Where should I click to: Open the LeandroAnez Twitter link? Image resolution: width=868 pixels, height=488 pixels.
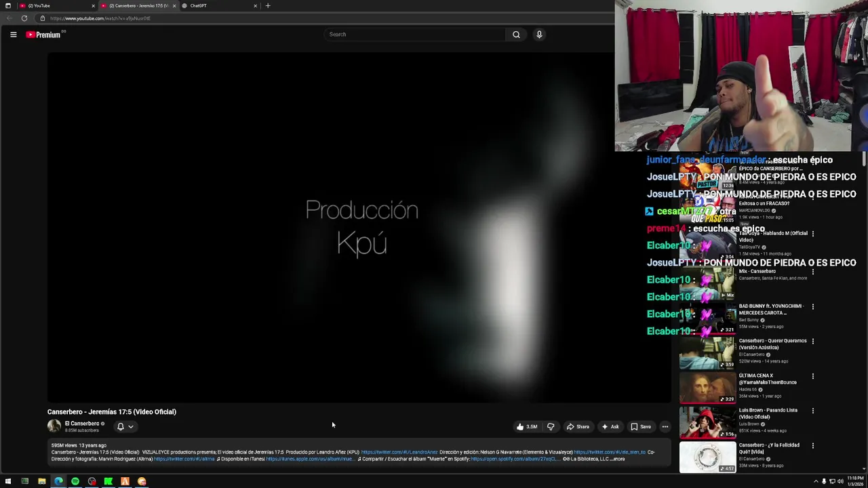tap(399, 452)
